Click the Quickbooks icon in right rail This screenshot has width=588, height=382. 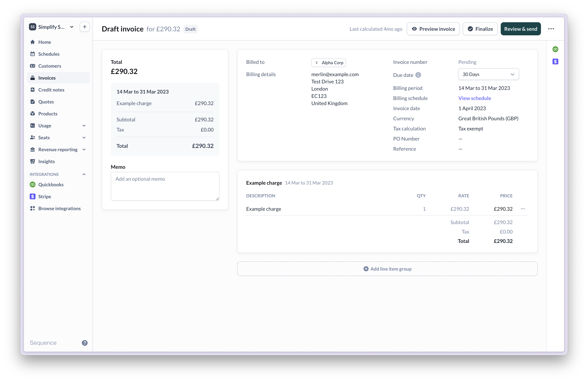pyautogui.click(x=555, y=49)
